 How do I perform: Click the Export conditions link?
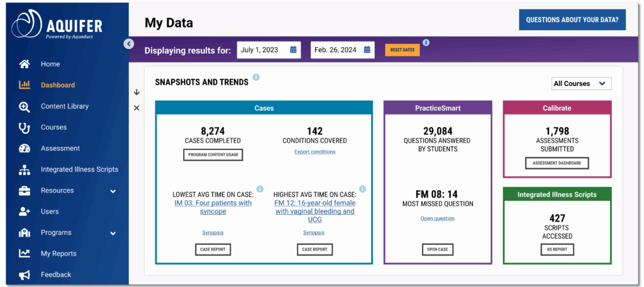click(x=314, y=152)
